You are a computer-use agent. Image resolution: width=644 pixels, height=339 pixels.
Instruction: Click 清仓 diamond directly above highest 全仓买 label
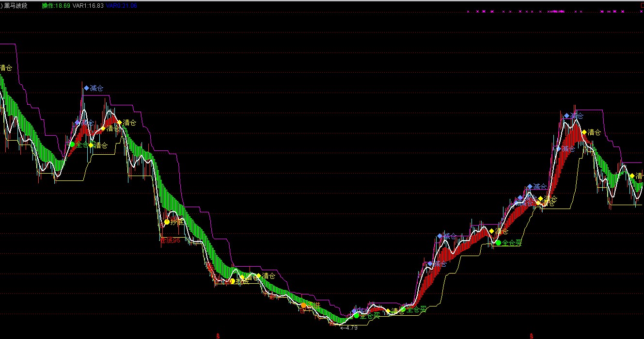(491, 231)
